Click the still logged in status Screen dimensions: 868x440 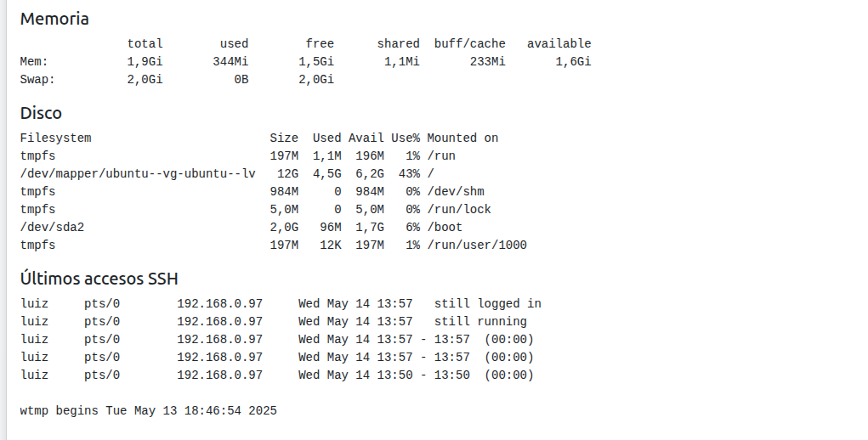[x=487, y=303]
